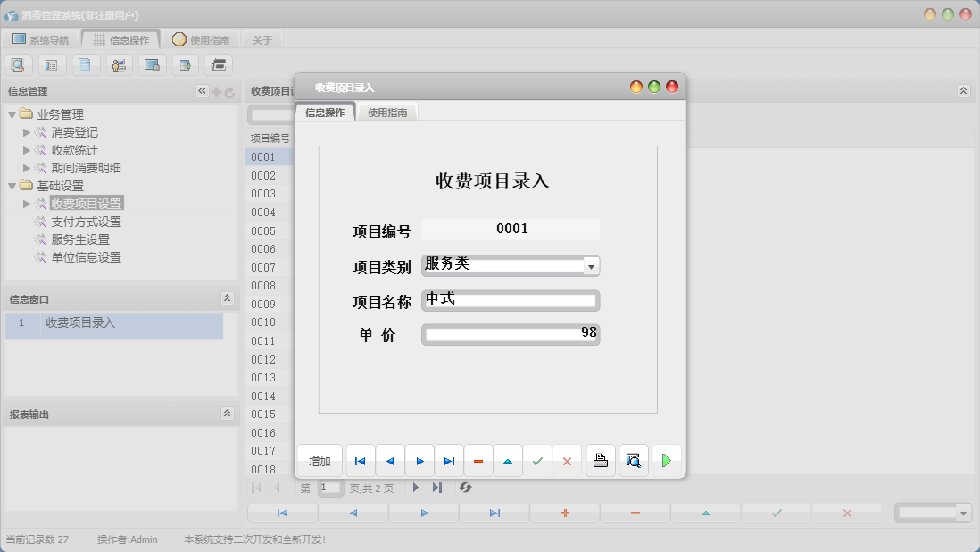Viewport: 980px width, 552px height.
Task: Click the printer icon in the dialog
Action: tap(601, 460)
